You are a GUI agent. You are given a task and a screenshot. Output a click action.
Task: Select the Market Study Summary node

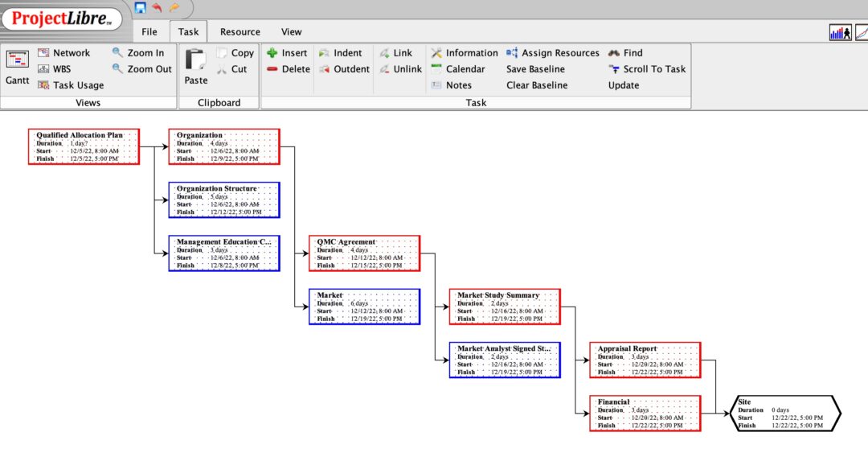505,307
